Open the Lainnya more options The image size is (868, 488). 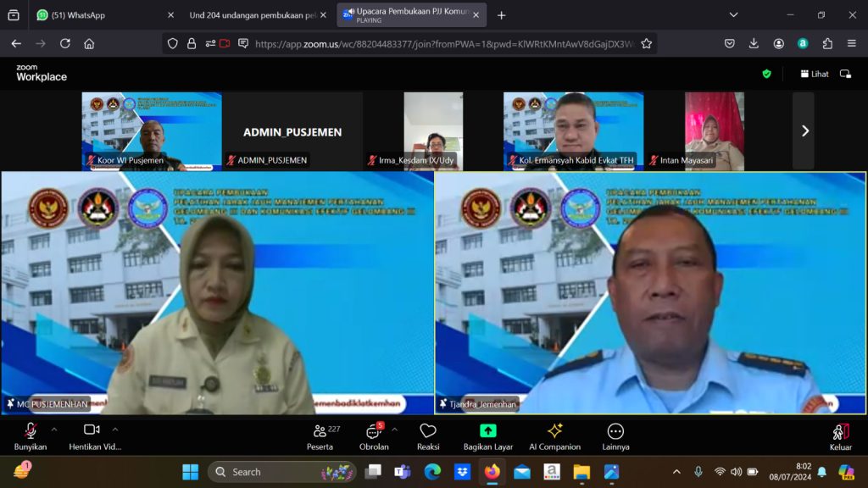point(615,435)
